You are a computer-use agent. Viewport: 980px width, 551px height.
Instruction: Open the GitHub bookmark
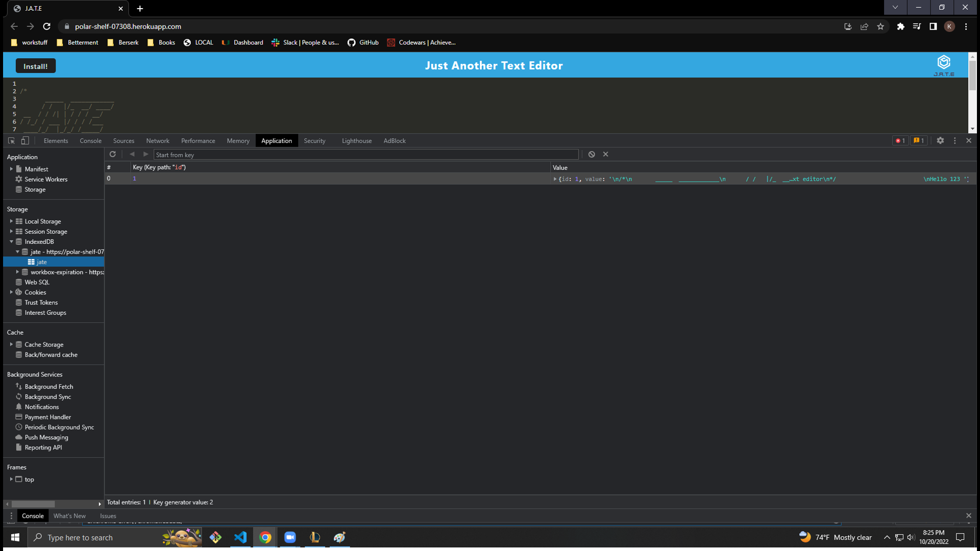(363, 43)
